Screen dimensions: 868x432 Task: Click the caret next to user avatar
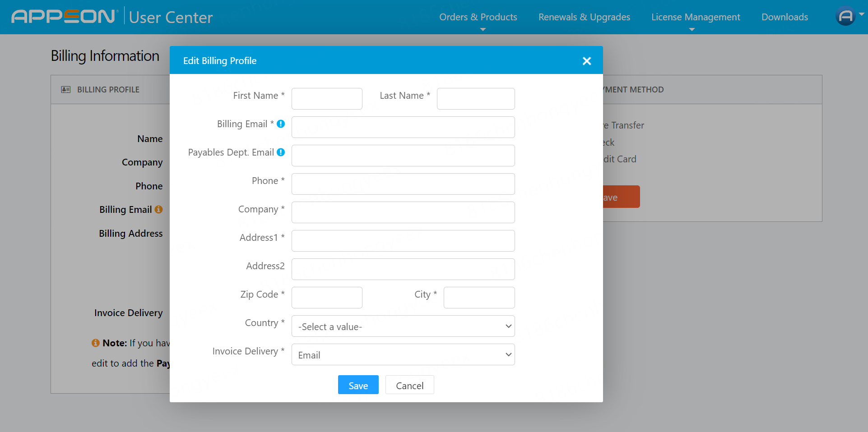(861, 14)
